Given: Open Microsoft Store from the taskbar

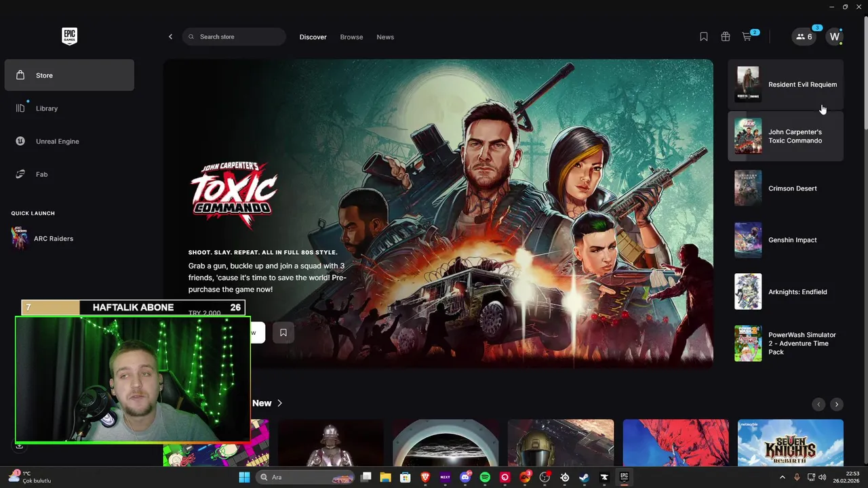Looking at the screenshot, I should (406, 477).
